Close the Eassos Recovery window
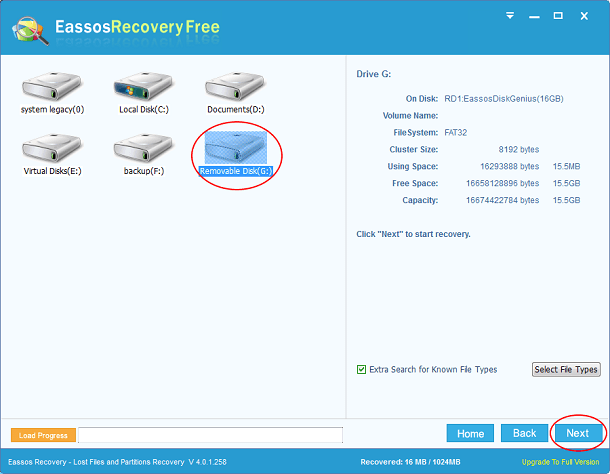The width and height of the screenshot is (610, 474). coord(584,16)
